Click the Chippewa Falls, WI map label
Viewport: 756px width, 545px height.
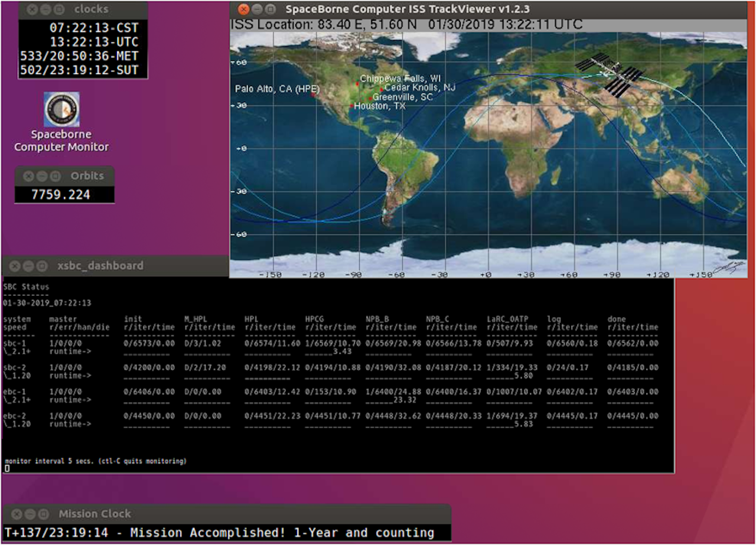[x=400, y=79]
